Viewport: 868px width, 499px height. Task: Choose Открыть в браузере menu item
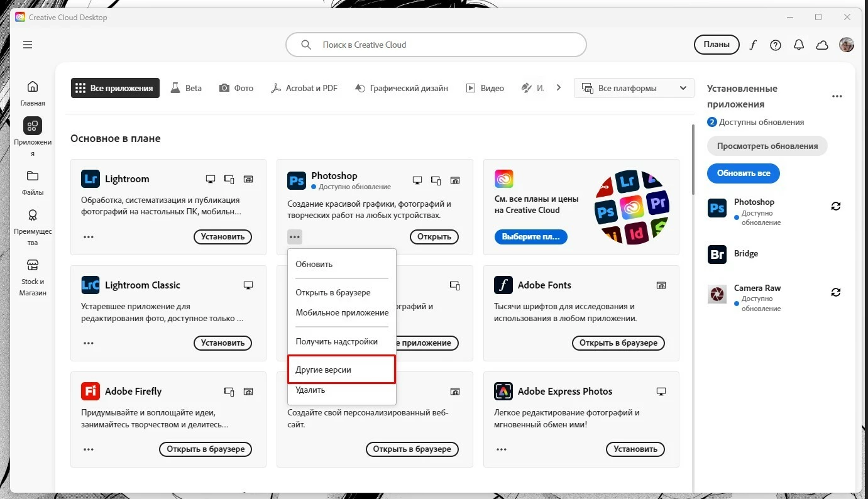tap(342, 293)
